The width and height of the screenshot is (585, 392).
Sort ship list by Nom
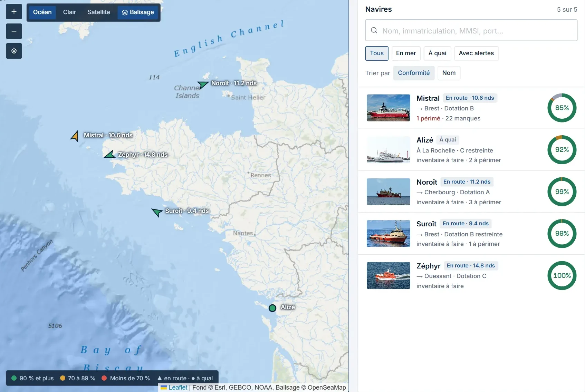pos(449,73)
